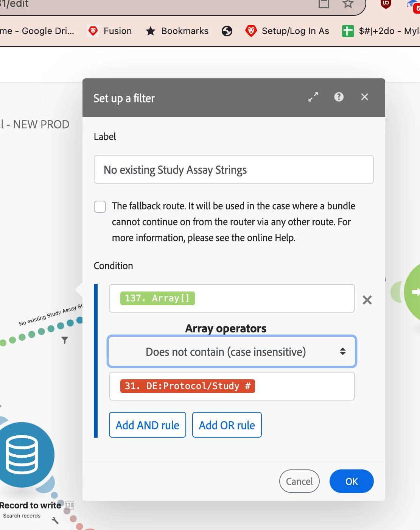Screen dimensions: 420x530
Task: Bookmark this page with the star icon
Action: 348,4
